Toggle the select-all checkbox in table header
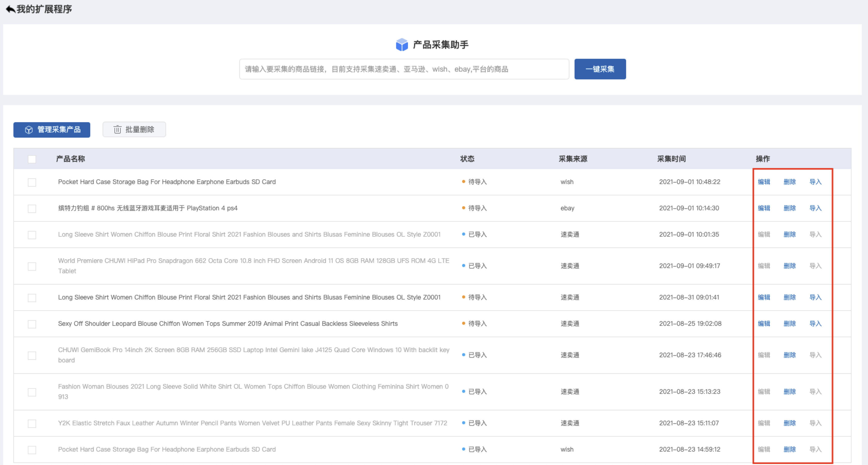 point(32,159)
